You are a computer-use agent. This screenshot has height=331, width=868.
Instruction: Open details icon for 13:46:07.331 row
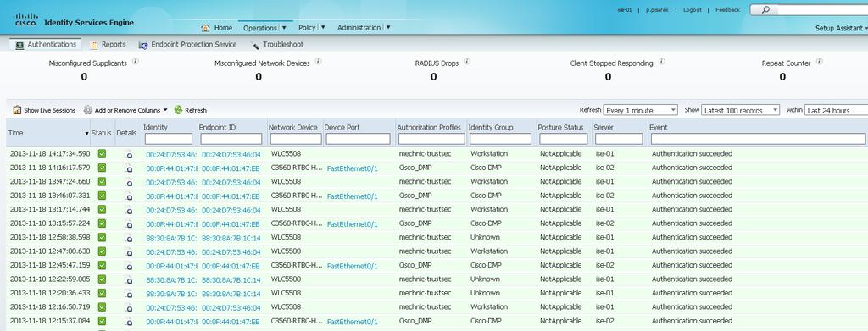[x=129, y=196]
